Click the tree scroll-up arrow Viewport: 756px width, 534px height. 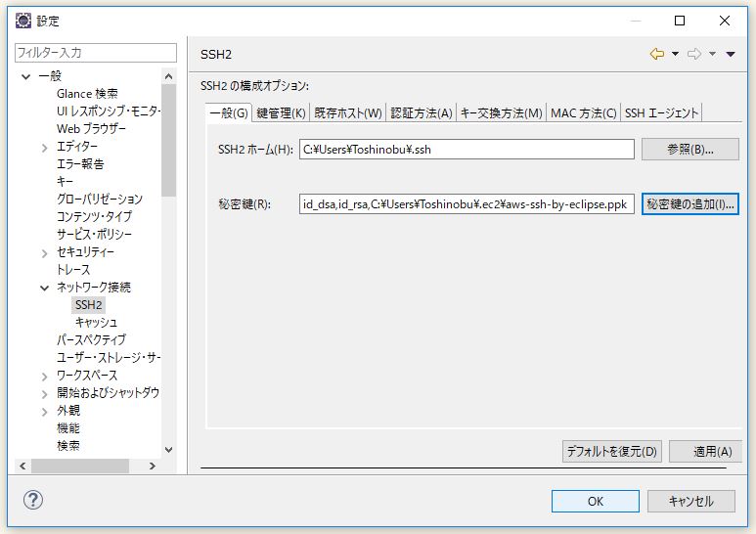[169, 76]
